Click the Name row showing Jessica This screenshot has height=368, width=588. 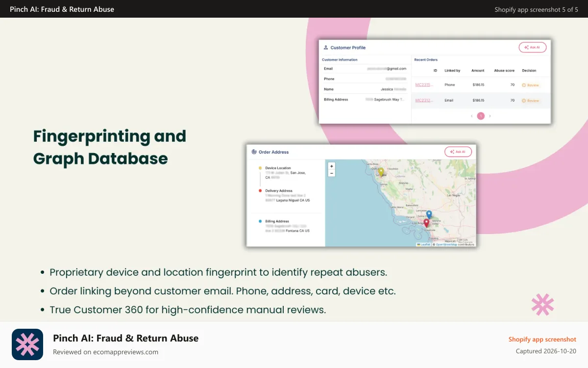point(365,89)
